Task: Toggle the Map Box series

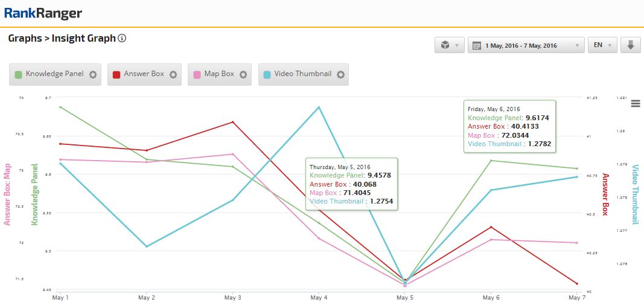Action: [x=219, y=74]
